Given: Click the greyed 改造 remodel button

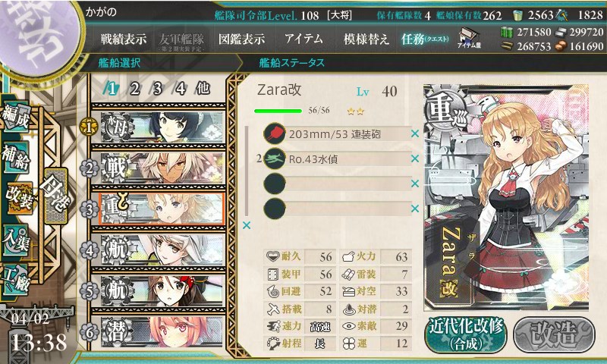Looking at the screenshot, I should [554, 335].
